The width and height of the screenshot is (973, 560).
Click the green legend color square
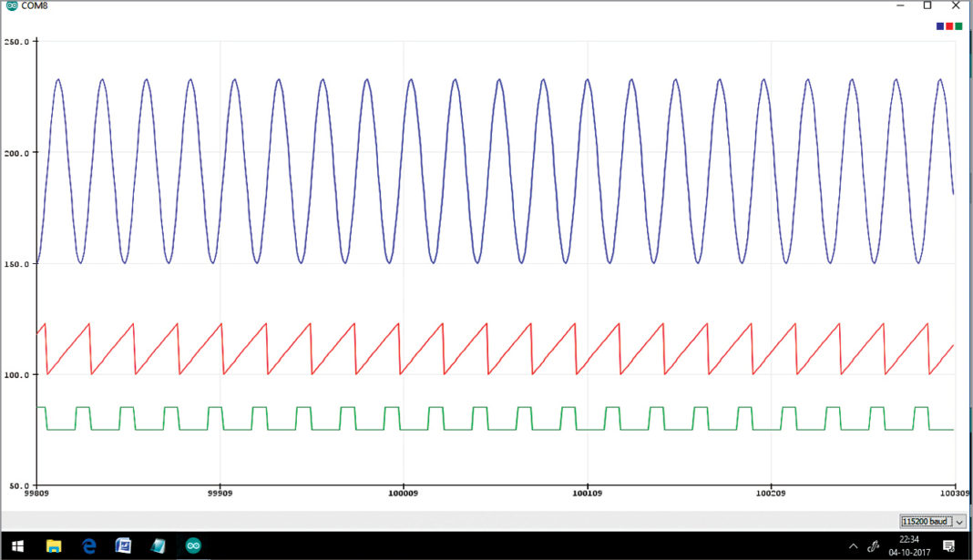[x=958, y=26]
